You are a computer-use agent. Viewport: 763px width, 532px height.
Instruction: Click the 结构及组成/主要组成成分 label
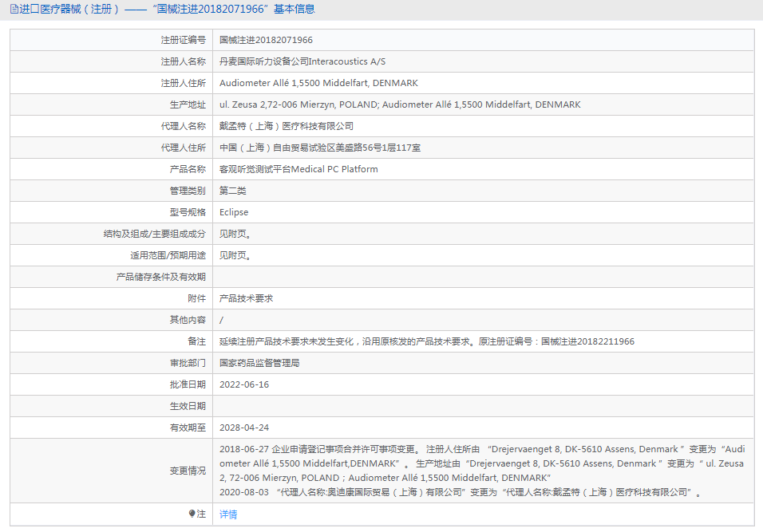pyautogui.click(x=155, y=234)
